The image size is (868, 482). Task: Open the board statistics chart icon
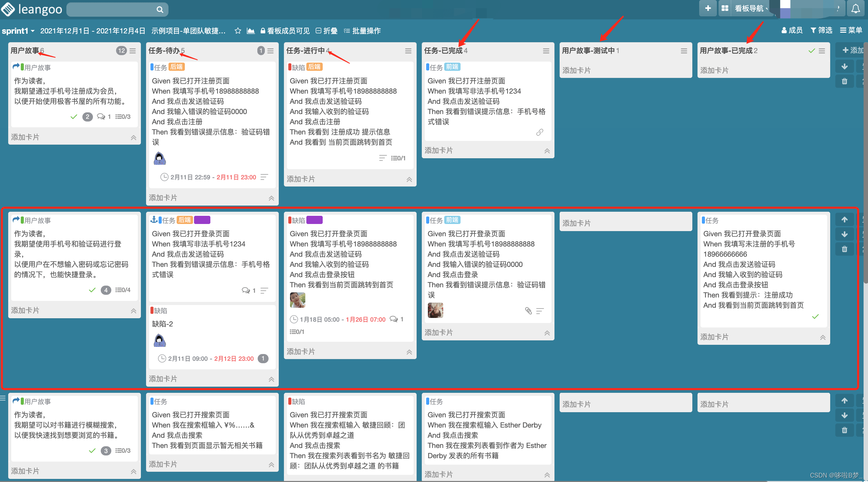click(x=251, y=31)
